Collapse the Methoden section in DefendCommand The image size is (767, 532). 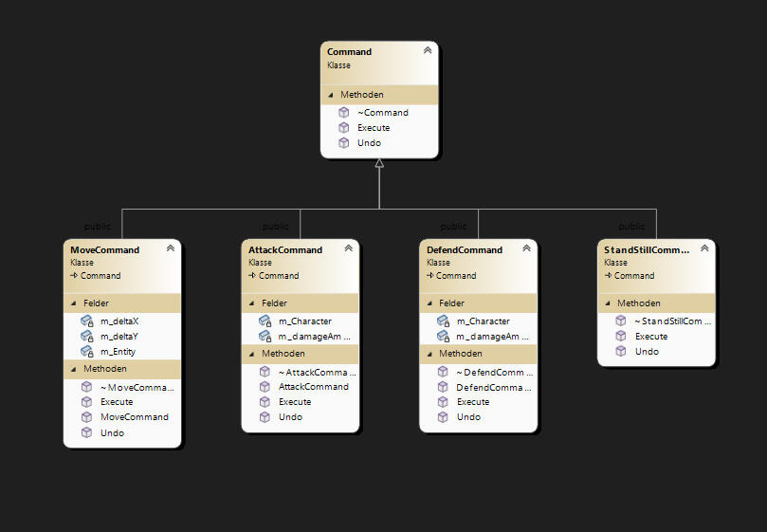coord(430,354)
